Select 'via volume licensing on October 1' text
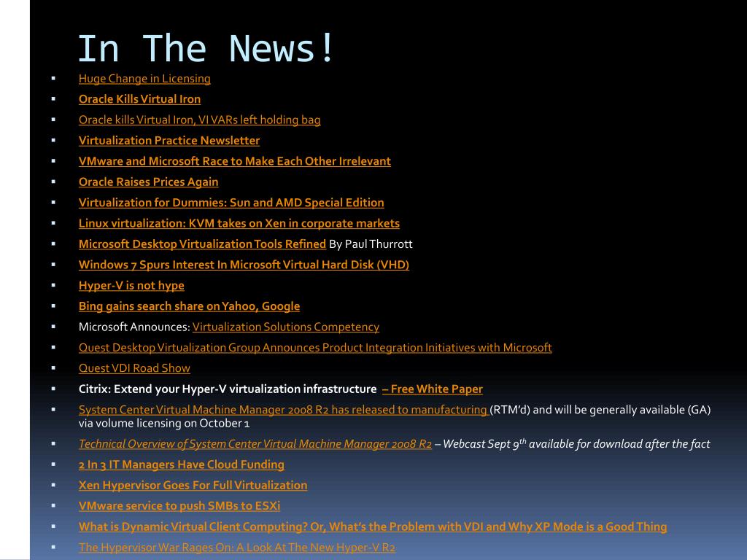 click(164, 424)
